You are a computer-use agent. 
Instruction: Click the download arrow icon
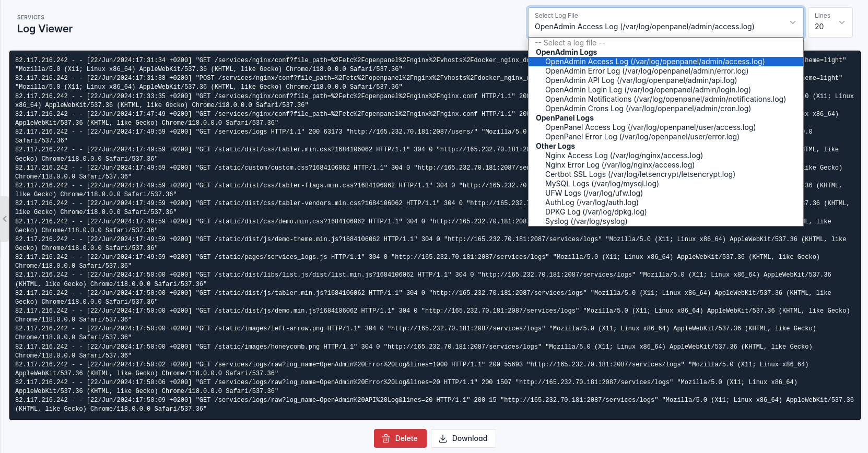(443, 438)
